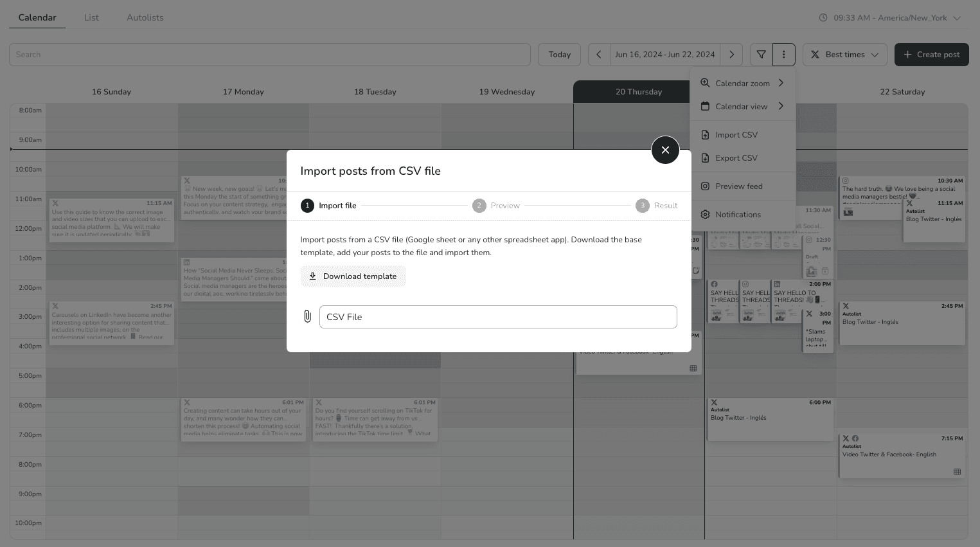The image size is (980, 547).
Task: Click the clock icon beside the timezone
Action: (823, 18)
